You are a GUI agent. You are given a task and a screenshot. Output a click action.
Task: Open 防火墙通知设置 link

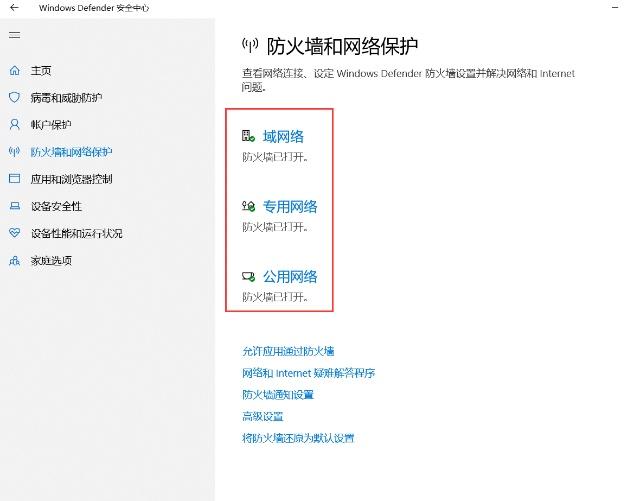pyautogui.click(x=278, y=394)
